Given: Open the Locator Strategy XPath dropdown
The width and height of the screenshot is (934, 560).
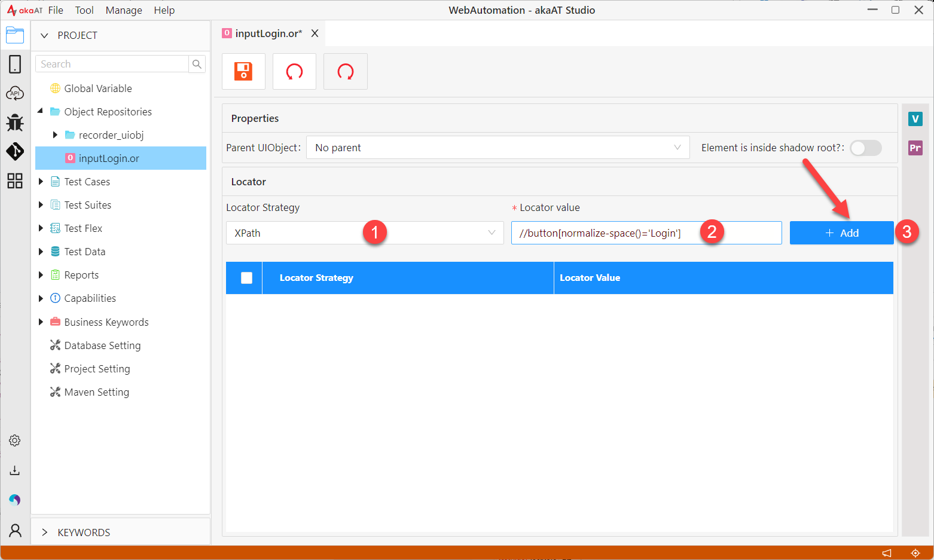Looking at the screenshot, I should coord(365,233).
